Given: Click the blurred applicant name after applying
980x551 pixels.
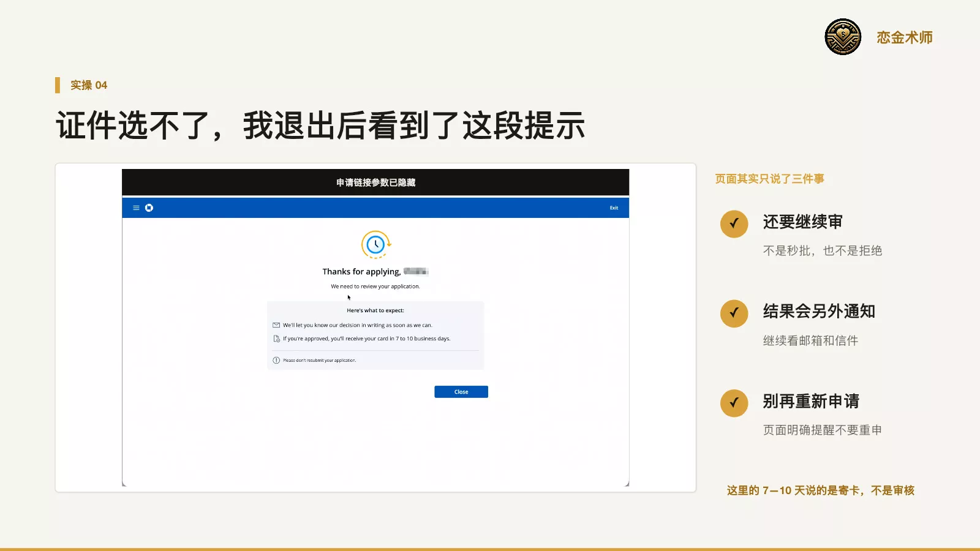Looking at the screenshot, I should [416, 271].
